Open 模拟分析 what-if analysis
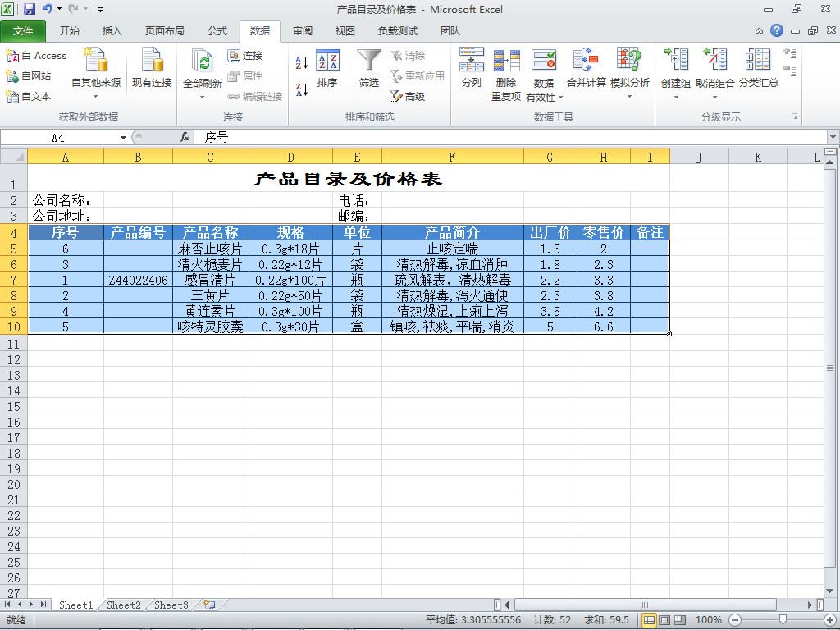Screen dimensions: 840x630 [x=629, y=74]
